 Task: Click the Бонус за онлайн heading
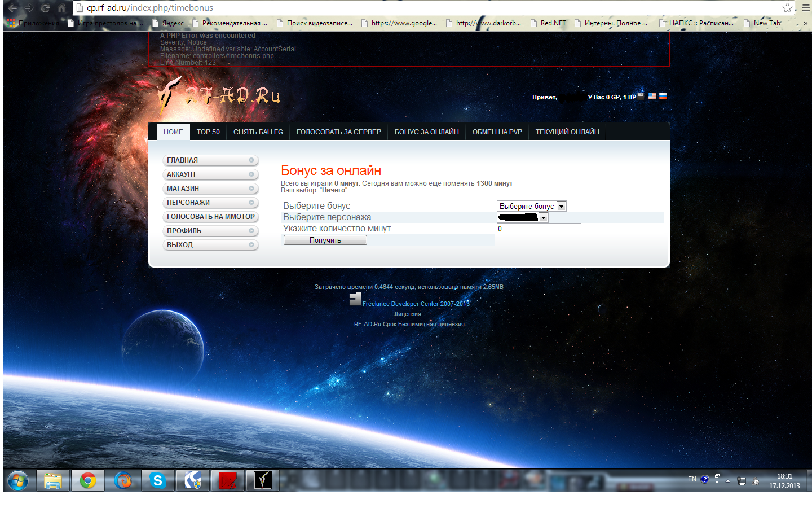tap(331, 170)
